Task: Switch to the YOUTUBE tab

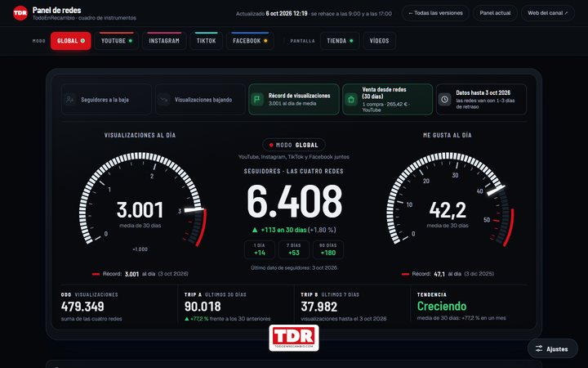Action: pyautogui.click(x=117, y=41)
